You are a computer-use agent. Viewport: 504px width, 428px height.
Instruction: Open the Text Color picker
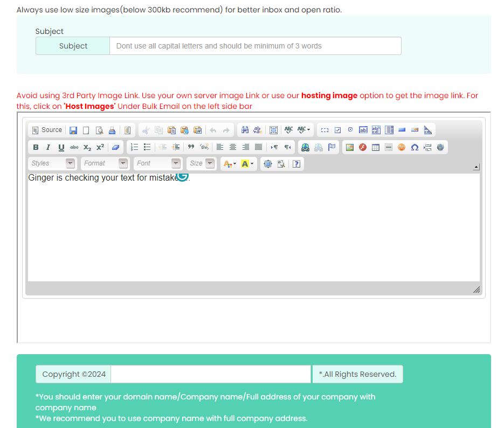[x=230, y=164]
